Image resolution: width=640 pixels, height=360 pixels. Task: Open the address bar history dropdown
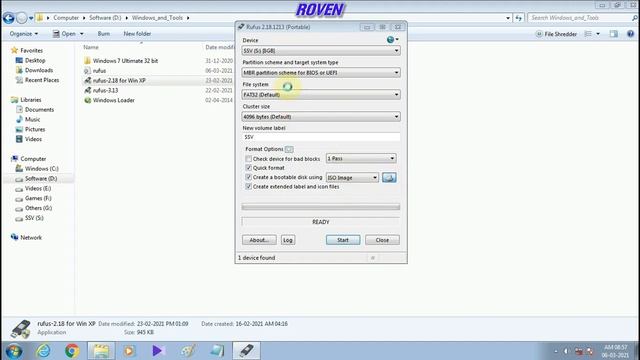[x=508, y=18]
